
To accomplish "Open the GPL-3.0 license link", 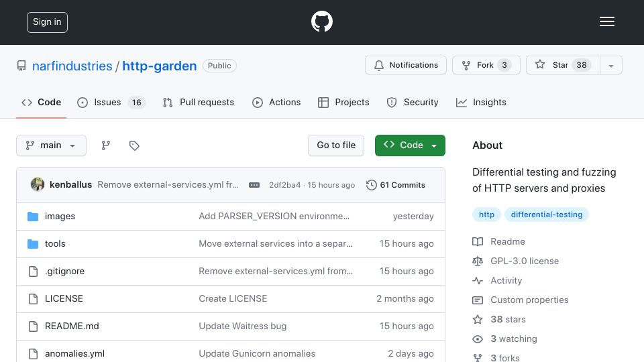I will (x=515, y=261).
